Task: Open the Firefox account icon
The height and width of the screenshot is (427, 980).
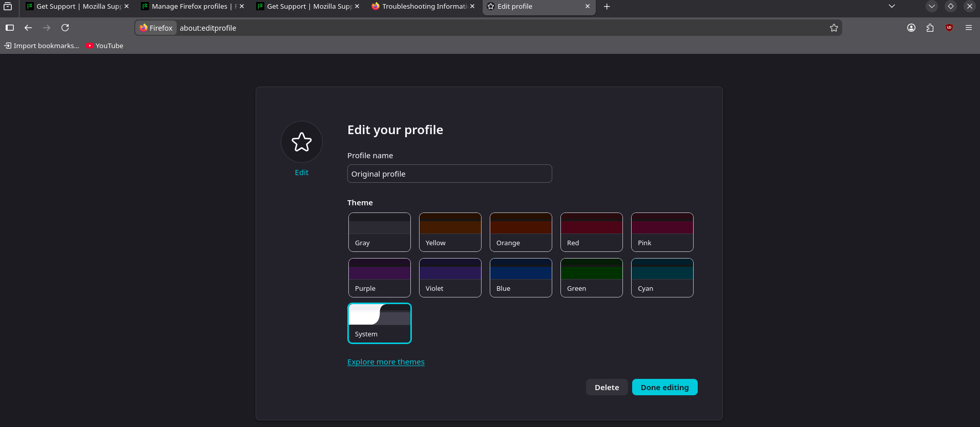Action: tap(911, 28)
